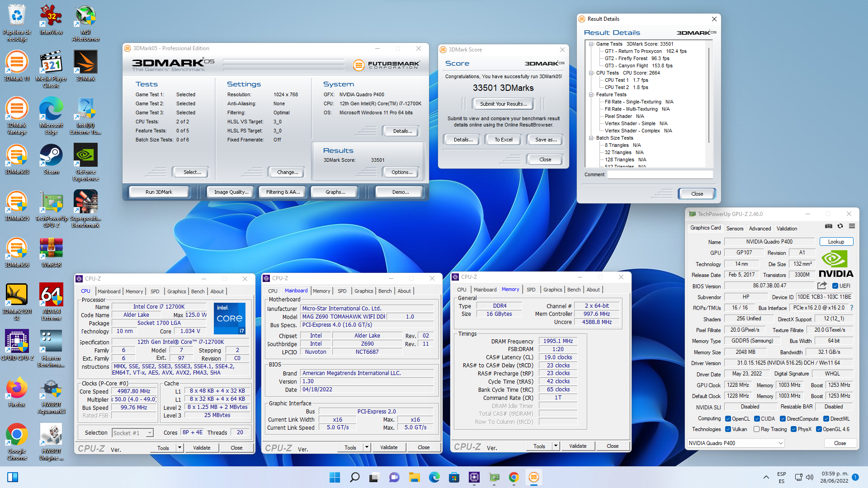Open the GPU-Z hamburger menu icon

852,226
